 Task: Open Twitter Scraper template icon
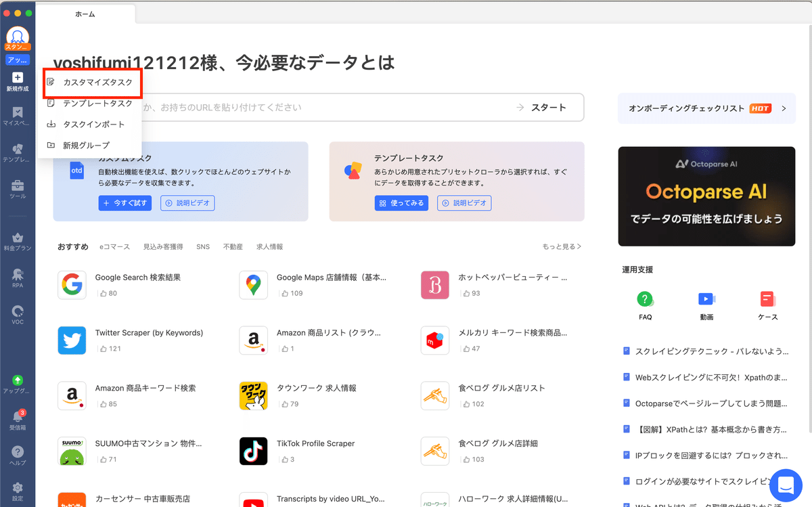pyautogui.click(x=72, y=340)
